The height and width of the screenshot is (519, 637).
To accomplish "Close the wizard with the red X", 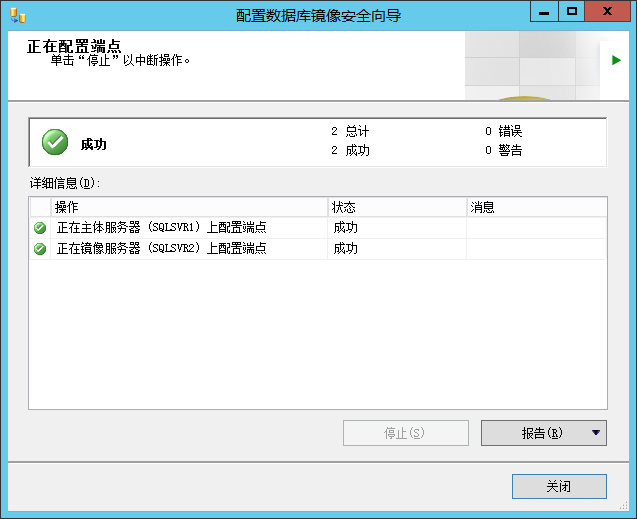I will tap(607, 11).
